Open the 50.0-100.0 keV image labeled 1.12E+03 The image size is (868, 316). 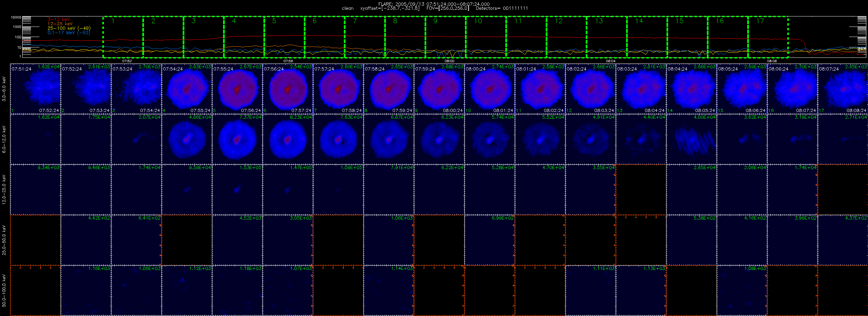point(187,290)
